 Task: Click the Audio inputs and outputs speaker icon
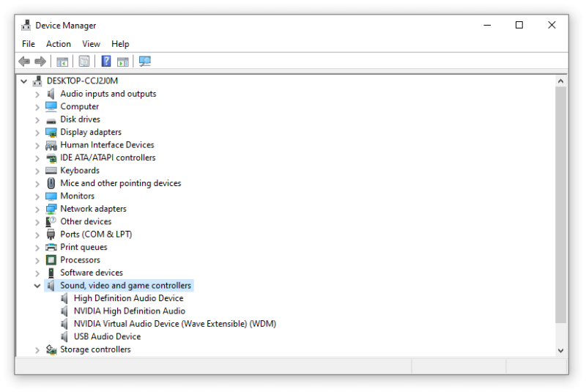[51, 94]
